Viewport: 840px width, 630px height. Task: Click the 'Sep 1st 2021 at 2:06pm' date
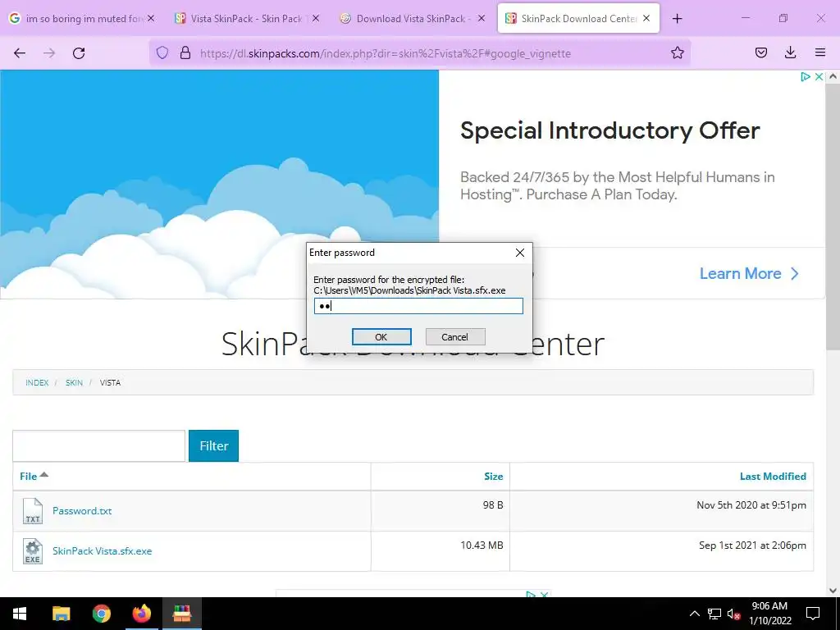[752, 545]
